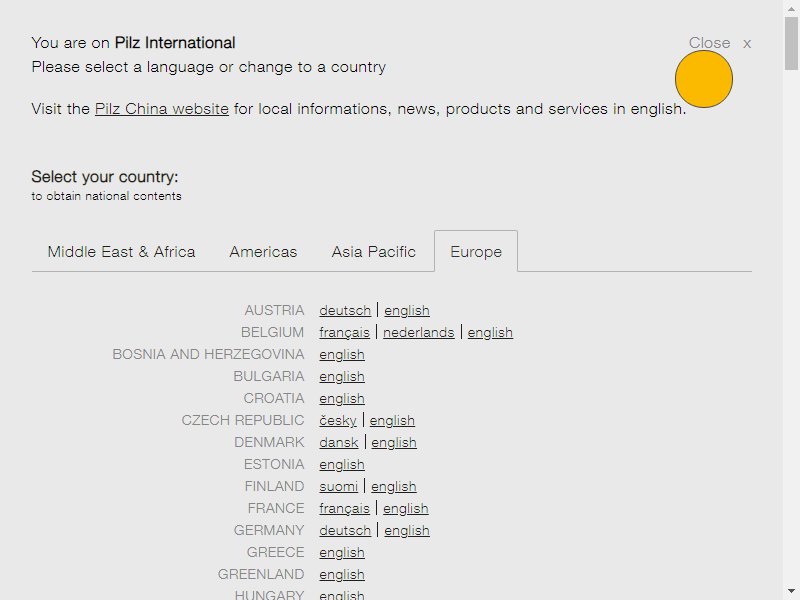Select english for Finland
800x600 pixels.
393,486
